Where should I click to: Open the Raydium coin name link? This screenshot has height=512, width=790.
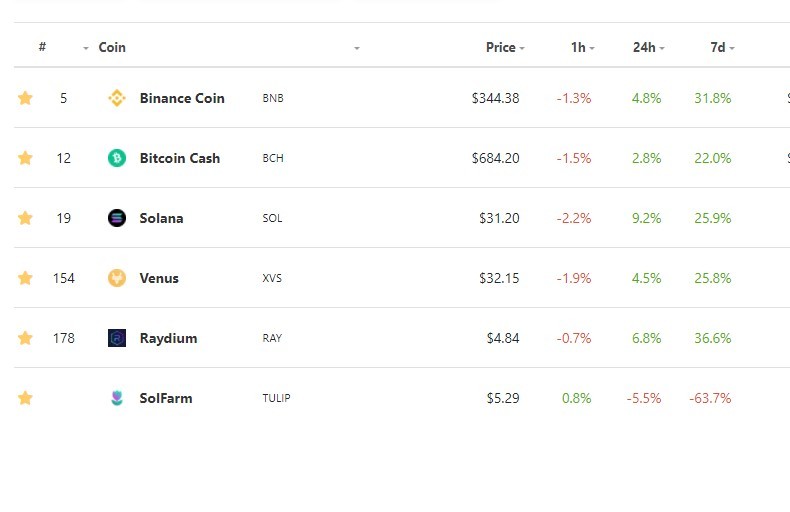click(168, 338)
